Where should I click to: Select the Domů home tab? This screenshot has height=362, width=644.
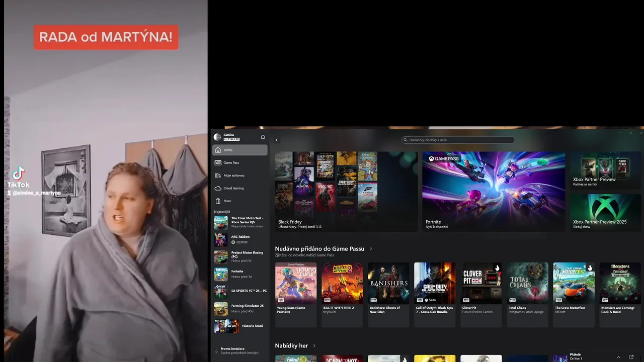(240, 150)
